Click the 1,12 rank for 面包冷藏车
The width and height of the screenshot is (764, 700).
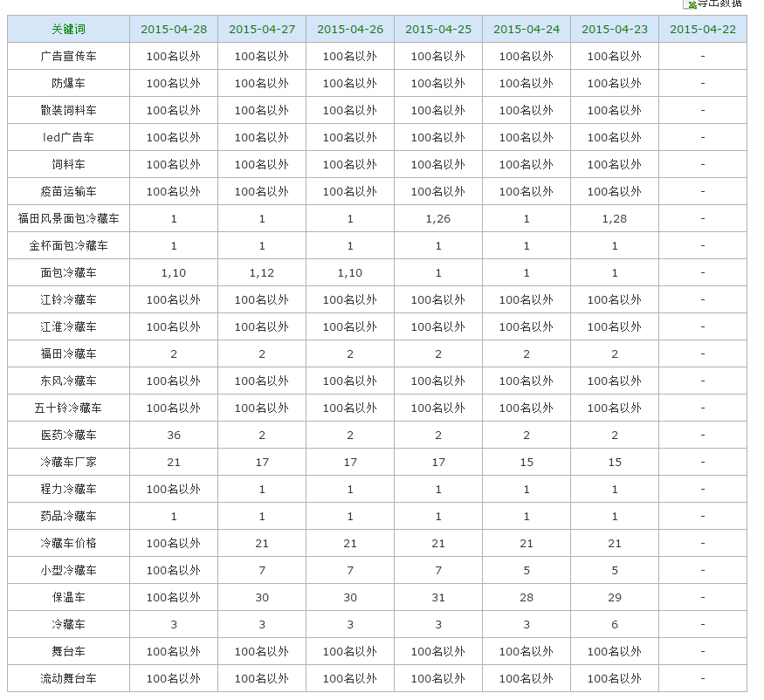[x=262, y=273]
